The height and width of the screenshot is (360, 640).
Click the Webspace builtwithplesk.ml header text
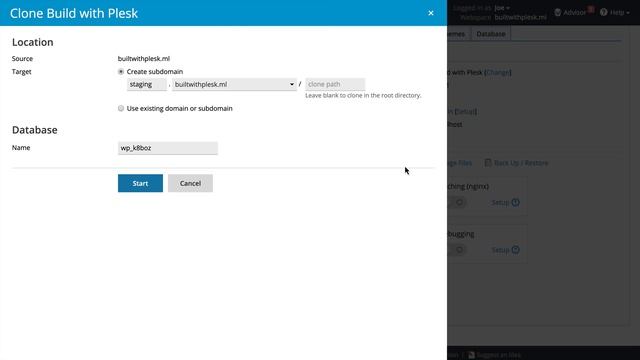coord(520,18)
